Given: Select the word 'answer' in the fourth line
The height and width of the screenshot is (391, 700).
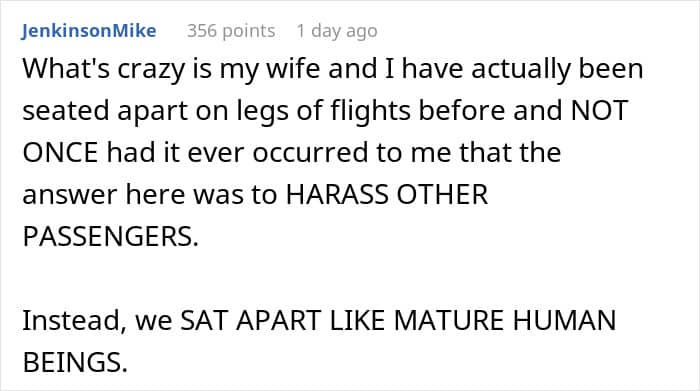Looking at the screenshot, I should click(70, 195).
